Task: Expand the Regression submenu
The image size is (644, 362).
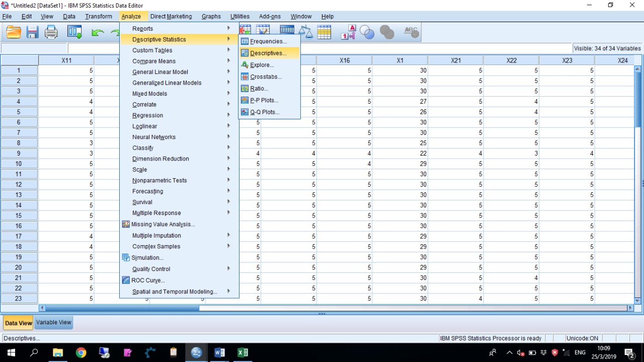Action: (147, 115)
